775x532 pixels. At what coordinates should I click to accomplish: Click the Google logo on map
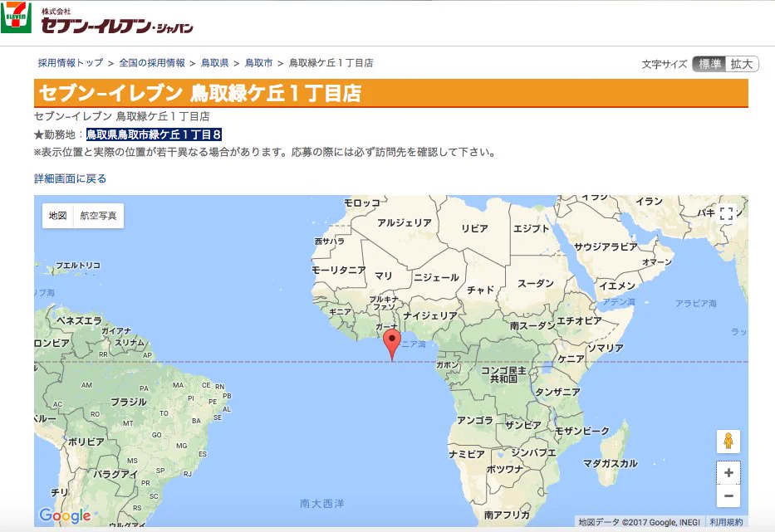pos(65,515)
